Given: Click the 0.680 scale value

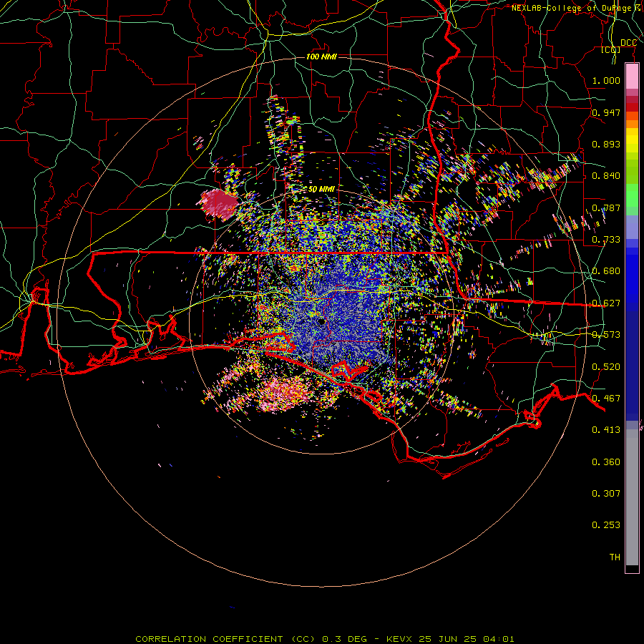Looking at the screenshot, I should tap(606, 271).
